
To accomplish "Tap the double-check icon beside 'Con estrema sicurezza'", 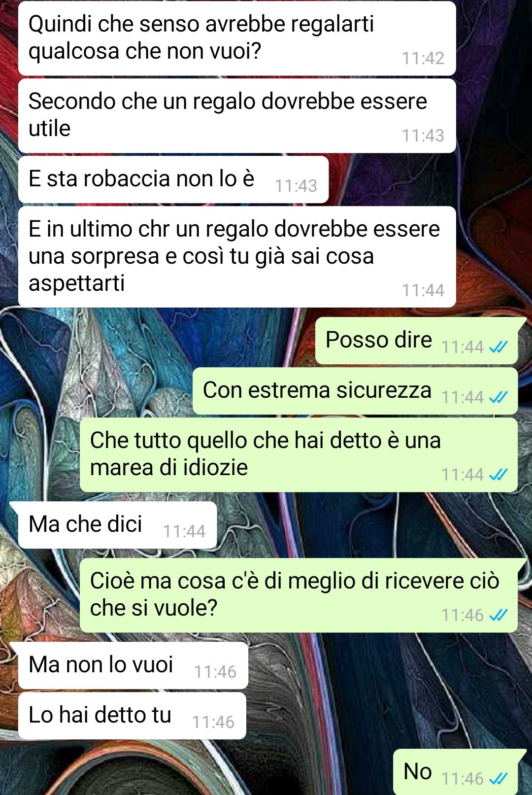I will (x=498, y=397).
